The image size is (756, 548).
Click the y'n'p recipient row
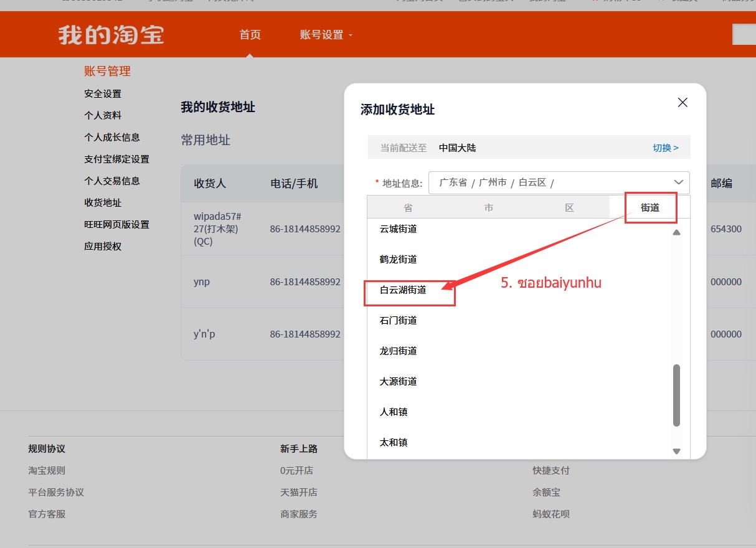point(204,334)
